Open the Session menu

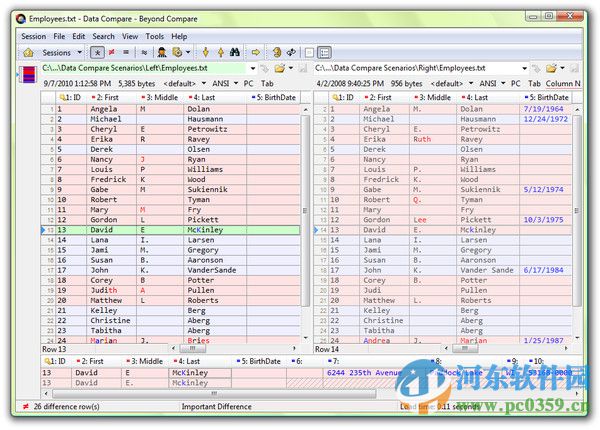34,36
